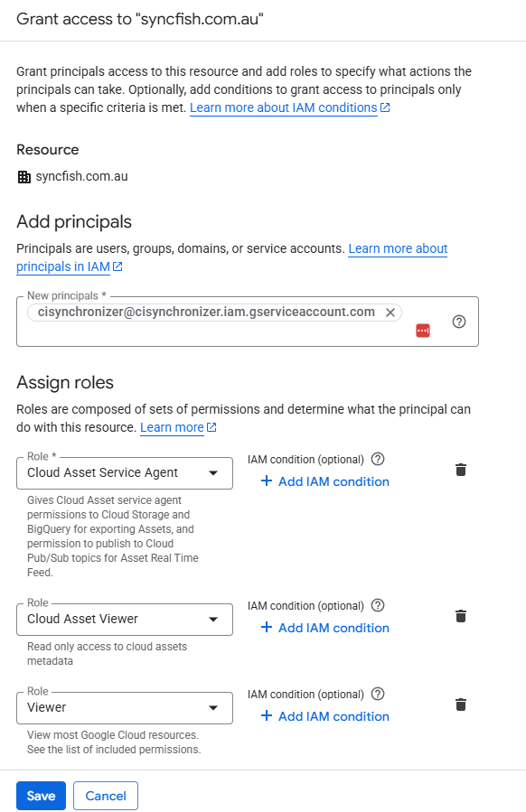Delete the Cloud Asset Service Agent role
Screen dimensions: 526x812
tap(460, 470)
